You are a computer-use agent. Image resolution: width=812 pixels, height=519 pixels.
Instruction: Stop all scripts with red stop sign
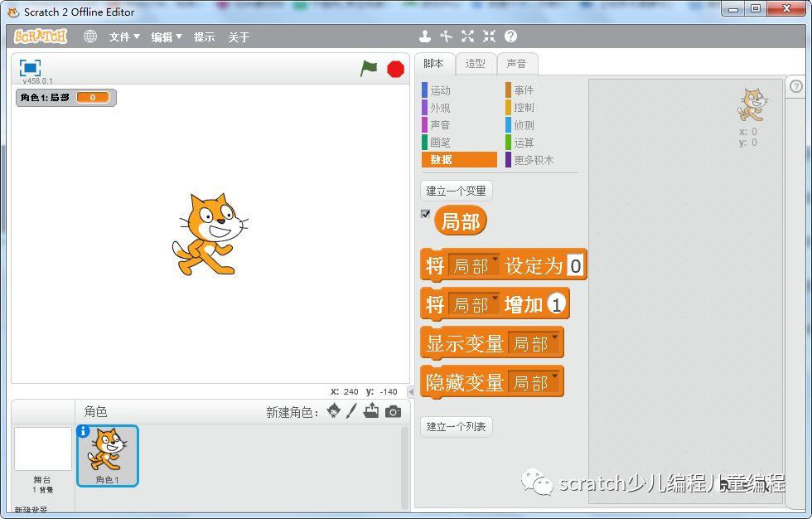(x=396, y=69)
